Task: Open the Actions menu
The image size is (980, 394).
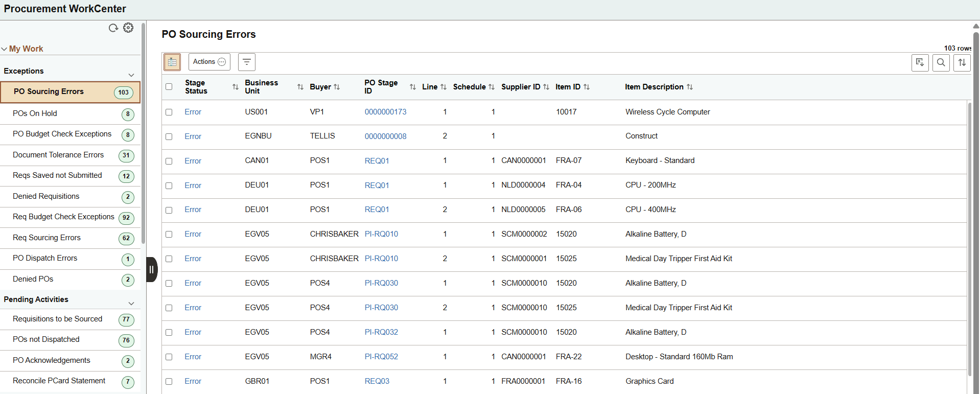Action: [x=209, y=62]
